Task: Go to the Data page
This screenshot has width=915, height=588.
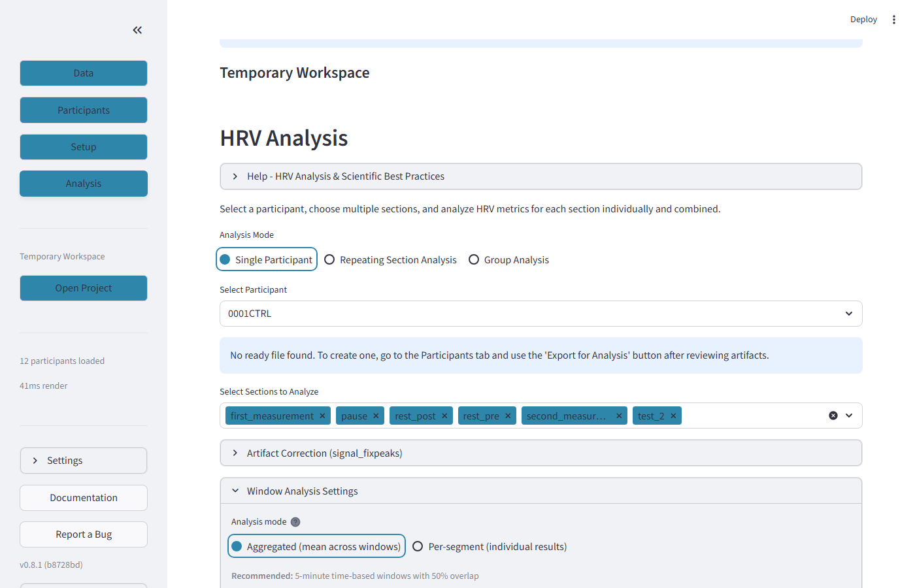Action: click(x=84, y=73)
